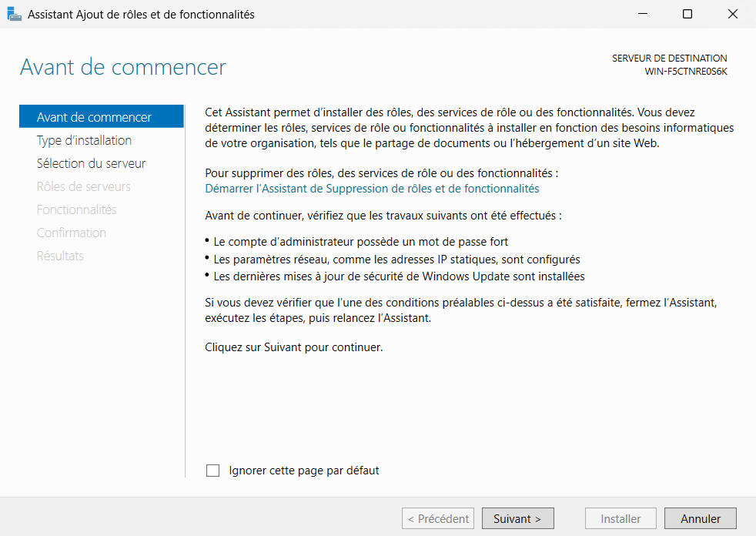Open the Sélection du serveur step
The width and height of the screenshot is (756, 536).
(x=91, y=163)
